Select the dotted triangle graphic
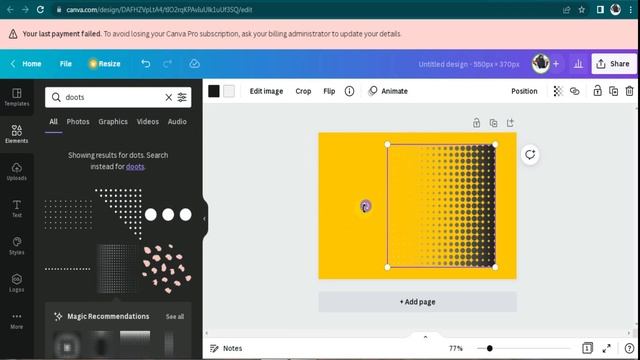The image size is (640, 360). 119,213
